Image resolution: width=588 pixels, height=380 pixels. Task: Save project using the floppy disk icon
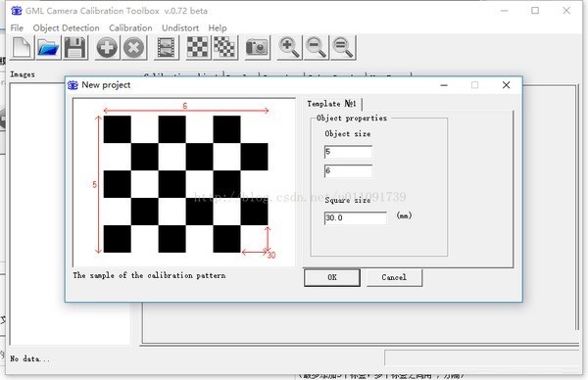(x=75, y=48)
